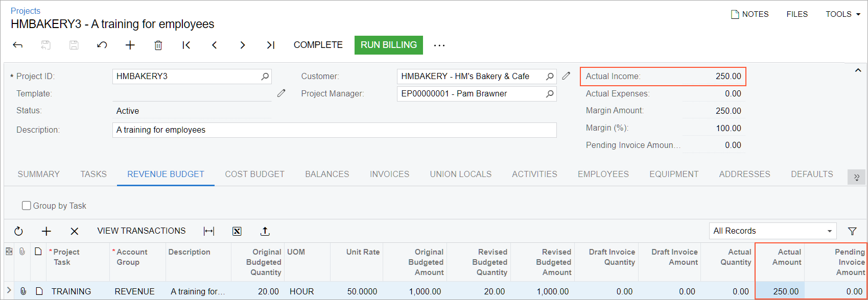Go to the first record

pyautogui.click(x=186, y=45)
